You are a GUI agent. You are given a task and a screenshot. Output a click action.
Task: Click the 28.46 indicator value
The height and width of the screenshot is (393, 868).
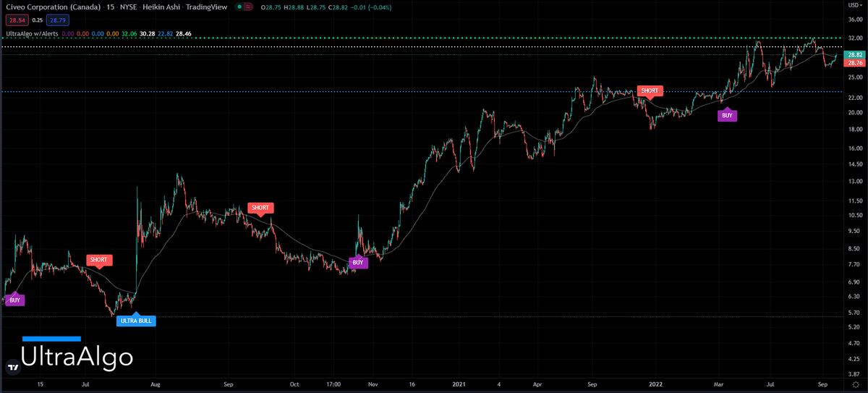(x=185, y=33)
